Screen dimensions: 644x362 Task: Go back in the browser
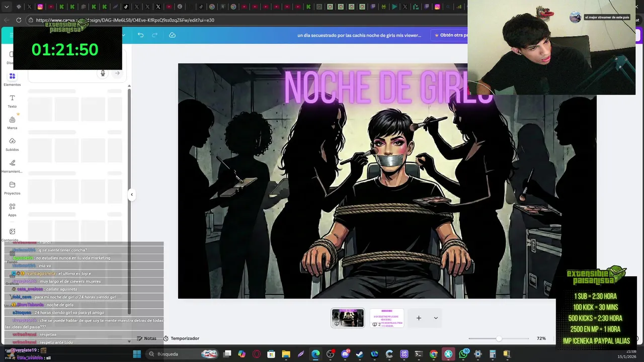[x=6, y=20]
